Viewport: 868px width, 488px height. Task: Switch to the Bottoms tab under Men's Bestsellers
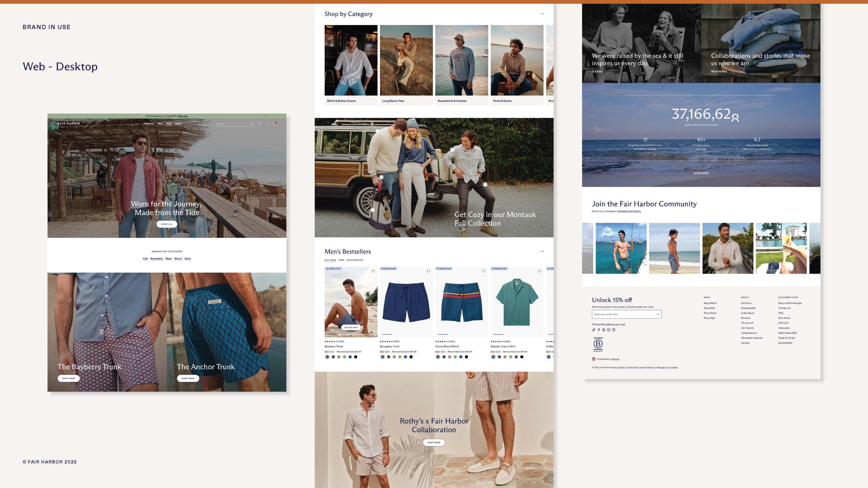tap(330, 260)
